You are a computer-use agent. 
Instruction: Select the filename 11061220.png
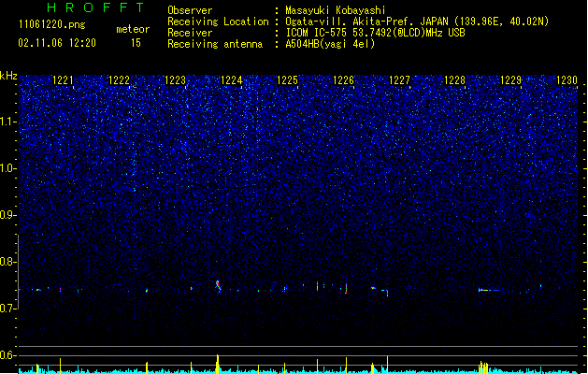tap(52, 24)
